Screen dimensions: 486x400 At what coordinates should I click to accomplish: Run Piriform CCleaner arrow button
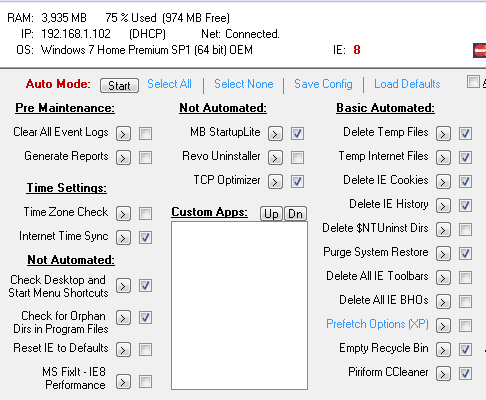443,374
